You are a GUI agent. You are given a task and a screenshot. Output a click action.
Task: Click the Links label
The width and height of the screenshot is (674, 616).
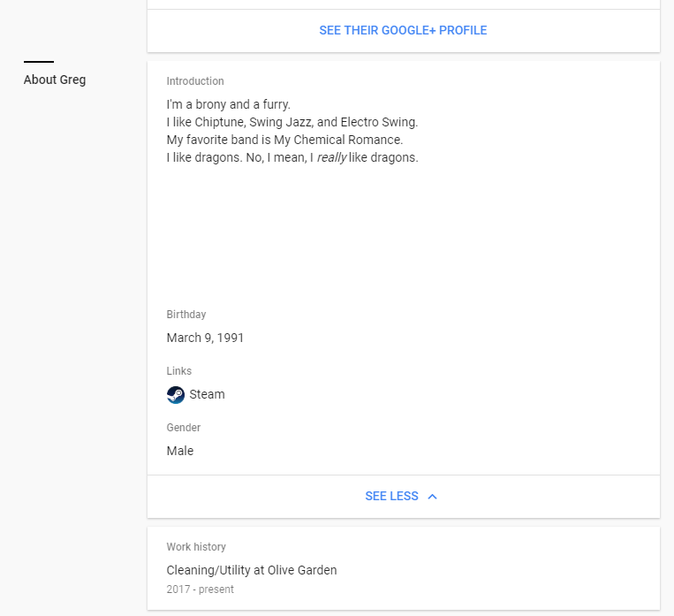[x=178, y=371]
